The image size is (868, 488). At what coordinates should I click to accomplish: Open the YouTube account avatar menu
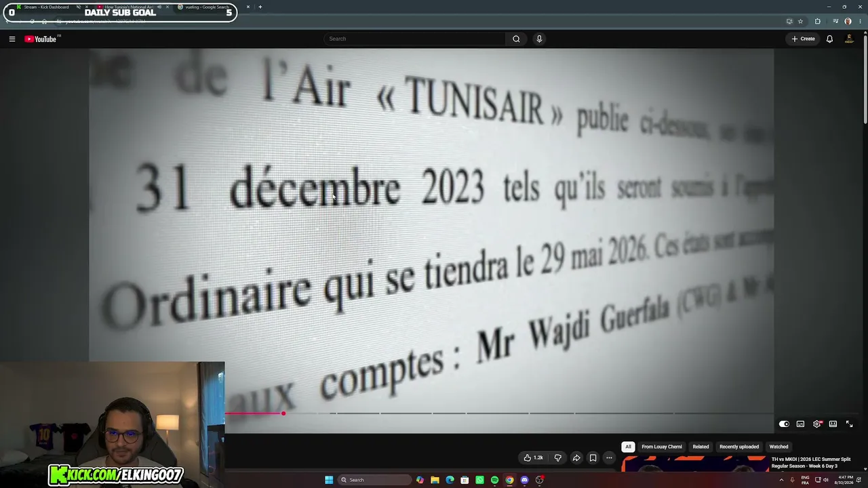tap(849, 39)
